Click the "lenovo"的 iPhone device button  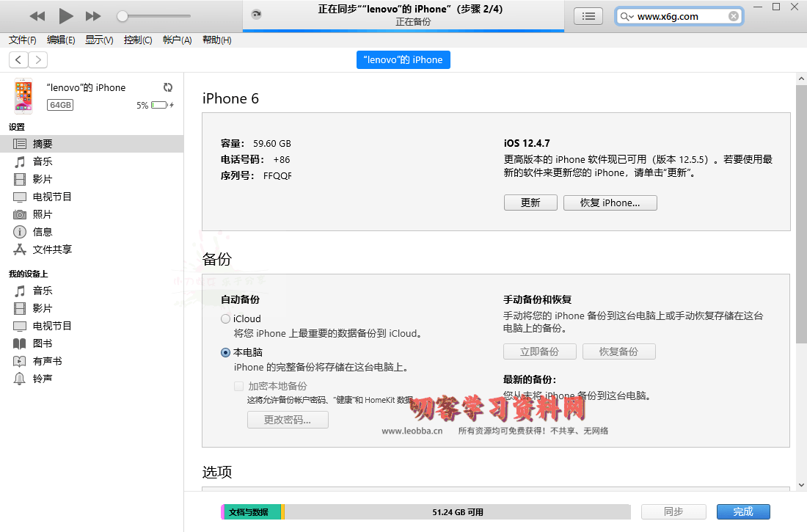pyautogui.click(x=403, y=59)
